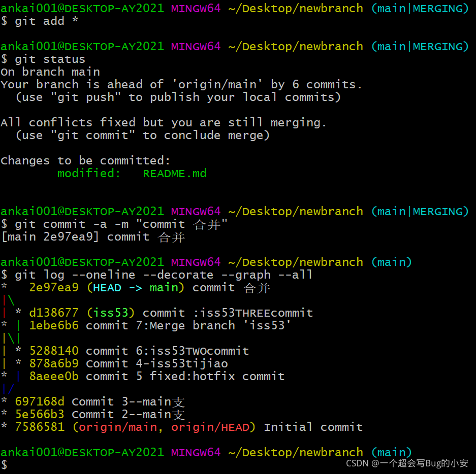This screenshot has height=474, width=476.
Task: Click the README.md file name
Action: (175, 174)
